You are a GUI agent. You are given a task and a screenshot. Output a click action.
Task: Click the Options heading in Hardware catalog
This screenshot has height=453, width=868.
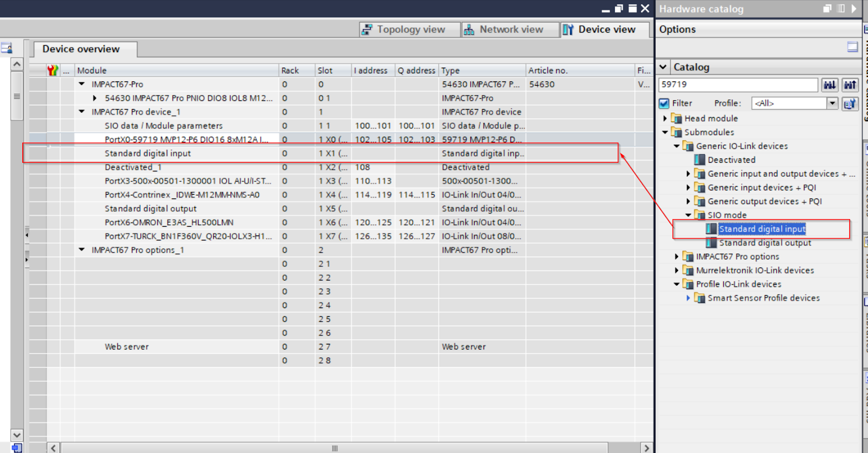tap(677, 29)
